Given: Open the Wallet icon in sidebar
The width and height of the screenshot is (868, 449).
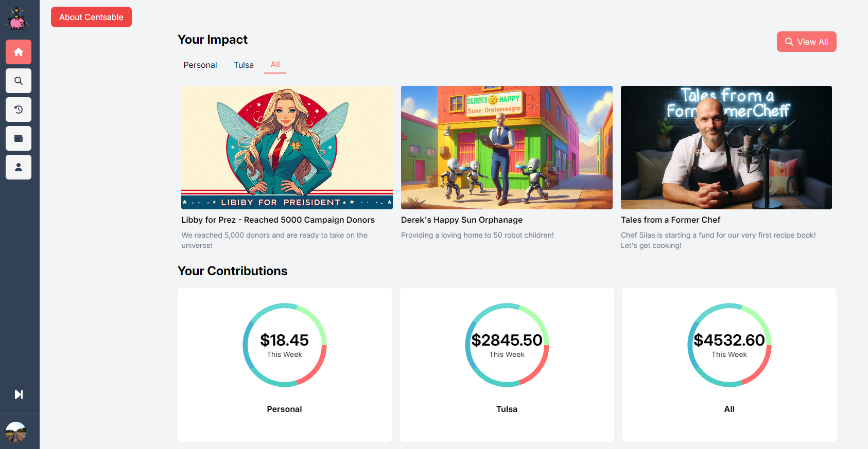Looking at the screenshot, I should (19, 138).
